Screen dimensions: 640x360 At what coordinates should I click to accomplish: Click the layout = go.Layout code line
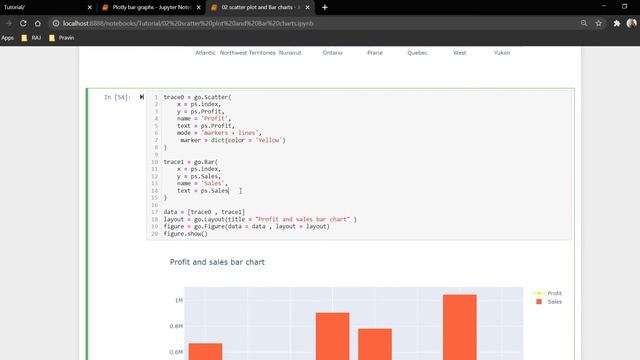click(x=260, y=220)
